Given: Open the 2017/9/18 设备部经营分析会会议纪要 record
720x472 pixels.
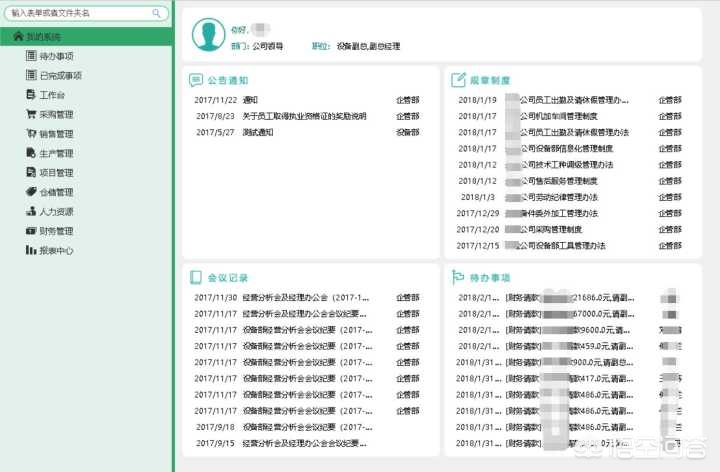Looking at the screenshot, I should tap(307, 427).
